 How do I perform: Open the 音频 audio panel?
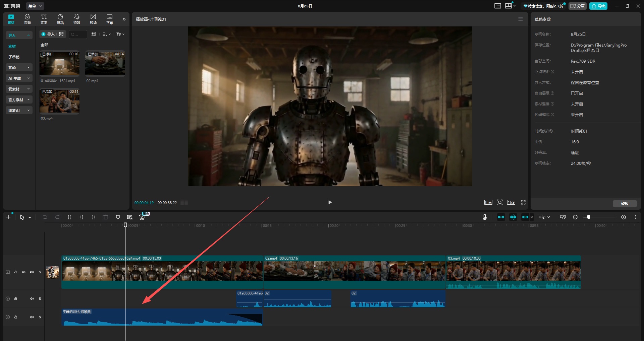coord(28,19)
